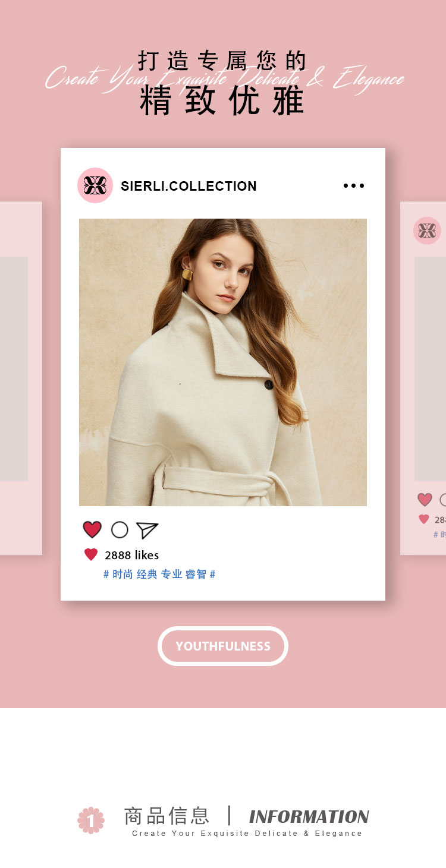Click the INFORMATION italic heading
The width and height of the screenshot is (446, 868).
pos(309,817)
